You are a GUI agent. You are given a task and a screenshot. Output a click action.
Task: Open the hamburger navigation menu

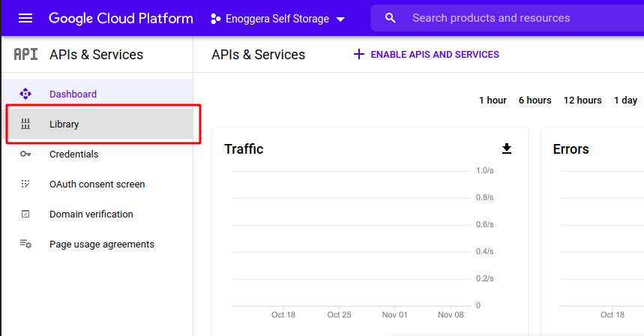pos(25,18)
